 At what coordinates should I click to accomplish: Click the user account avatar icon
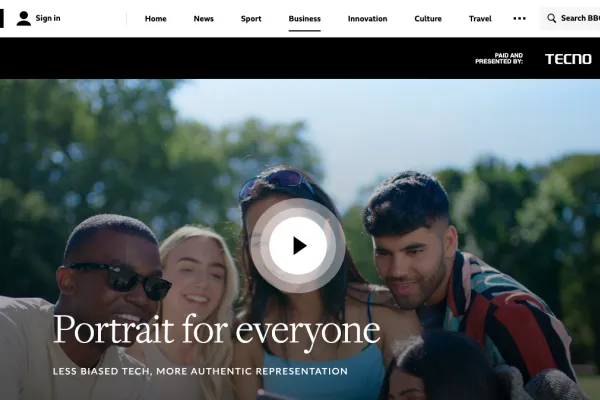[x=24, y=18]
